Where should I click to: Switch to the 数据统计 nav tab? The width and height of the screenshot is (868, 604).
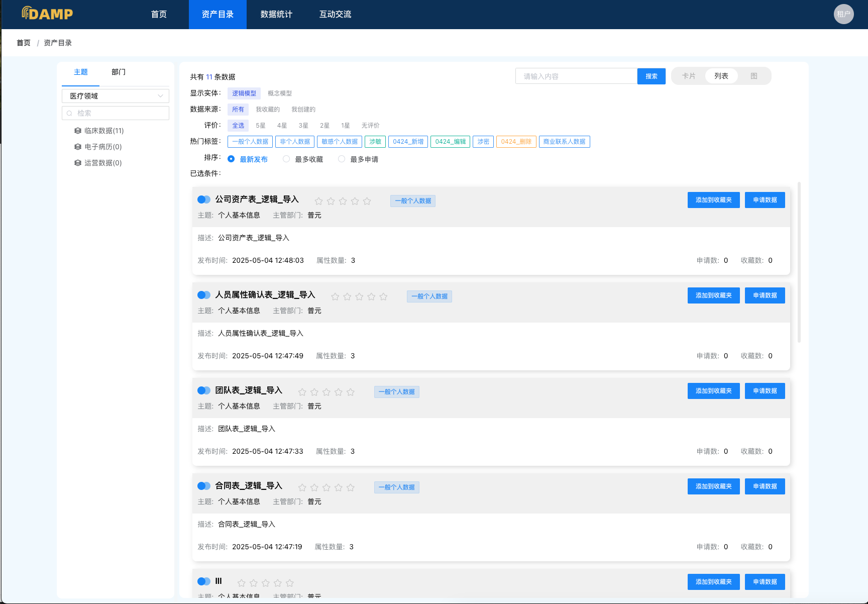click(276, 14)
